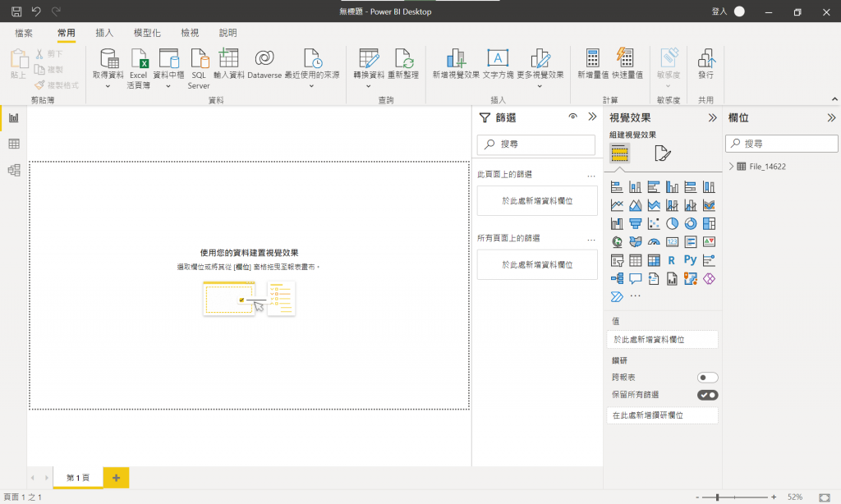Select the clustered column chart visual
Viewport: 841px width, 504px height.
click(x=672, y=186)
